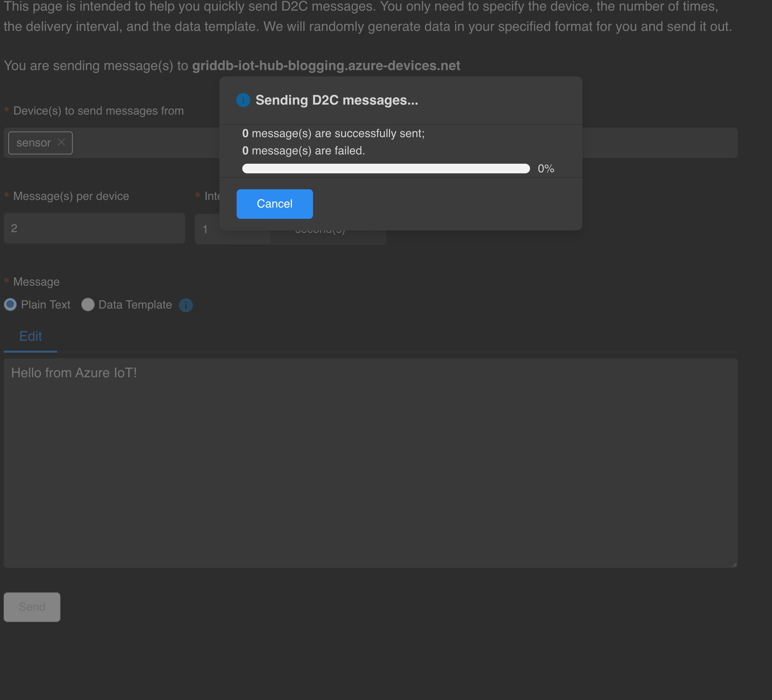Click the greyed-out Send button
772x700 pixels.
tap(32, 607)
